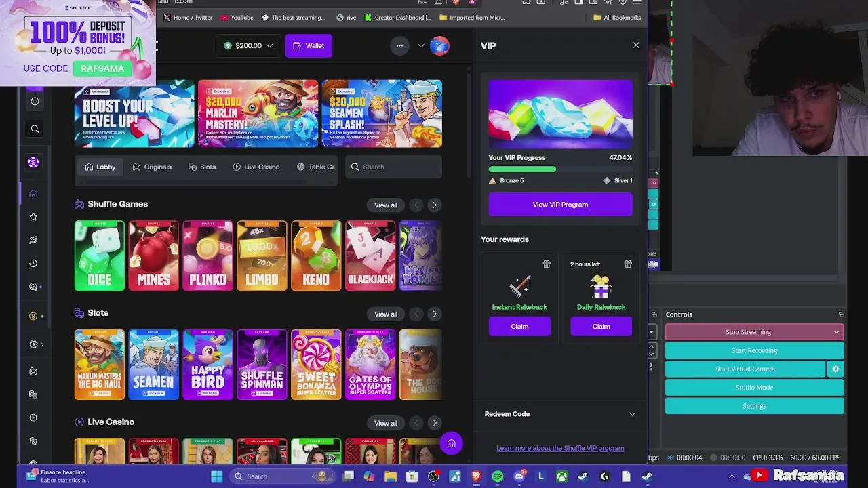
Task: Open the Plinko game thumbnail
Action: coord(208,256)
